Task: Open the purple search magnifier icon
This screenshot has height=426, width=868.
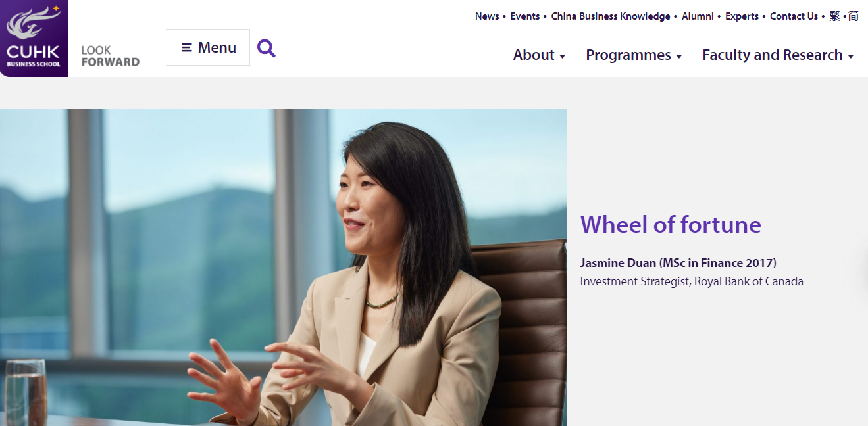Action: click(x=266, y=48)
